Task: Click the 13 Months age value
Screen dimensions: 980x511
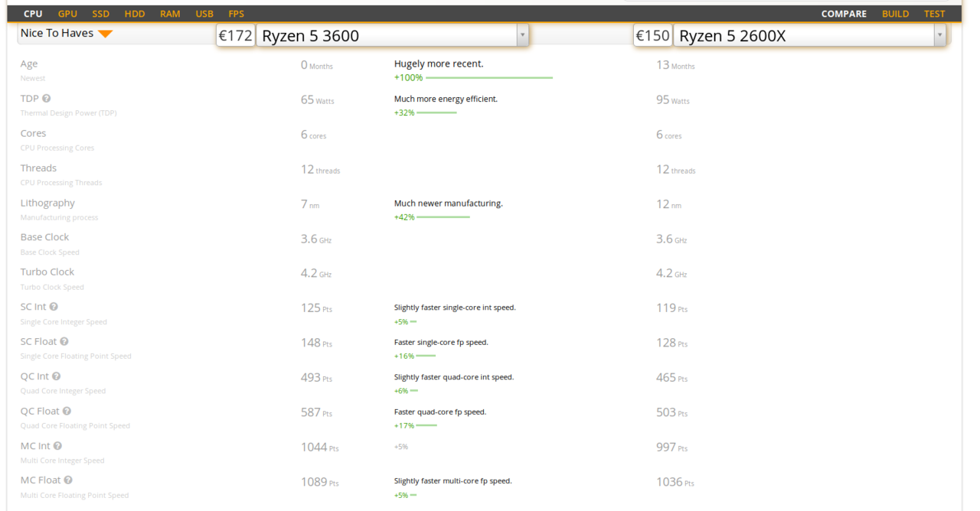Action: 675,65
